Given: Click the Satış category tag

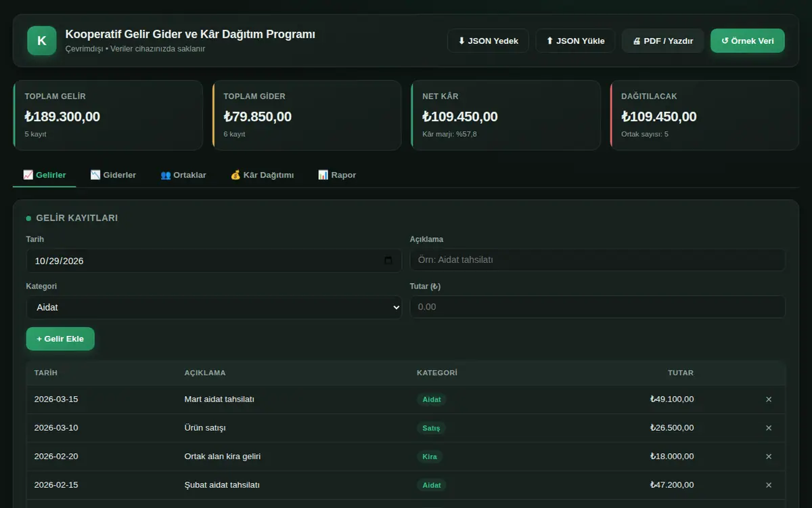Looking at the screenshot, I should 431,428.
